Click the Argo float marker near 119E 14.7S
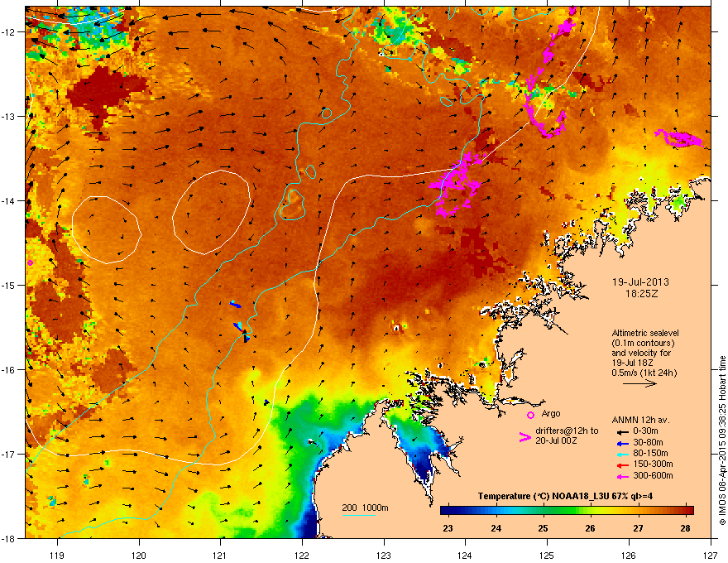The image size is (728, 563). coord(30,263)
